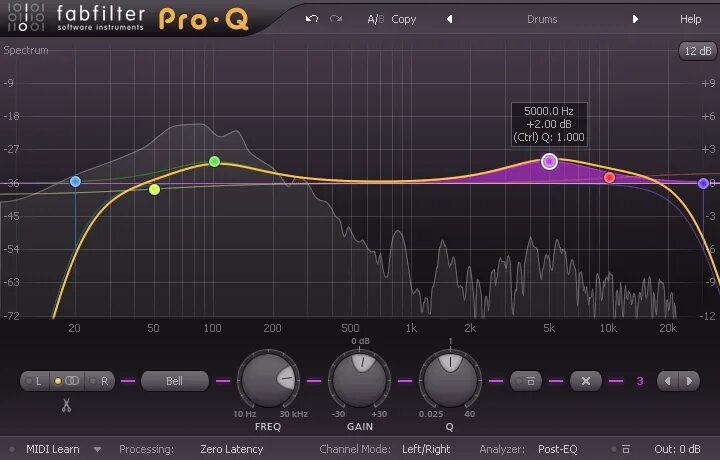Click the band number 3 indicator
Viewport: 720px width, 460px height.
click(640, 381)
